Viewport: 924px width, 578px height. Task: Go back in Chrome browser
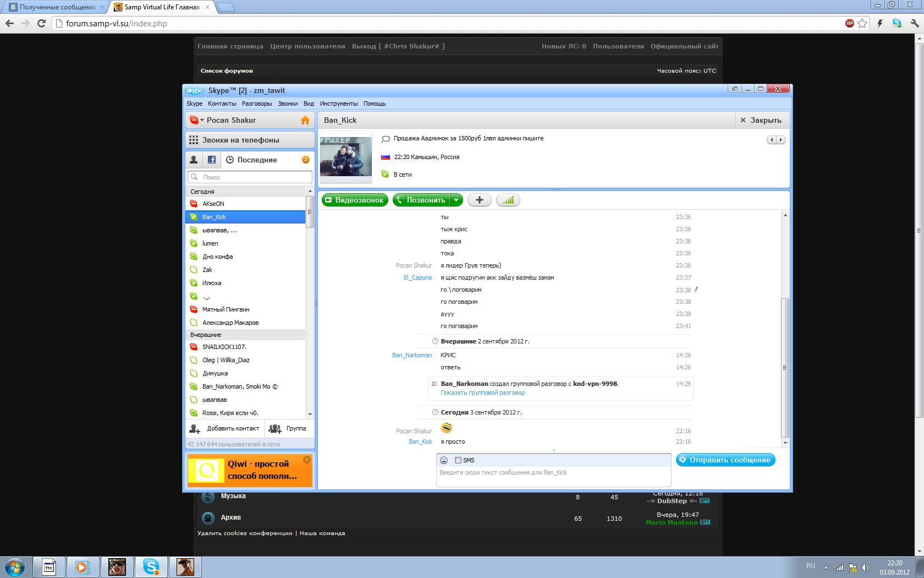coord(9,23)
